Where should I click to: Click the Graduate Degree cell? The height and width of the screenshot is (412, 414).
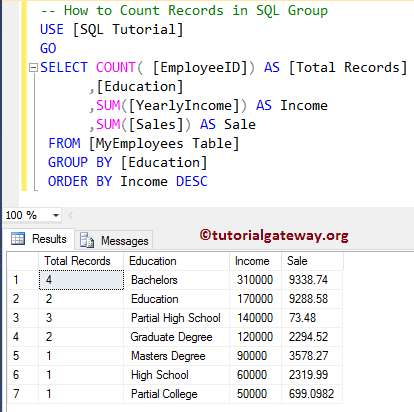coord(177,337)
